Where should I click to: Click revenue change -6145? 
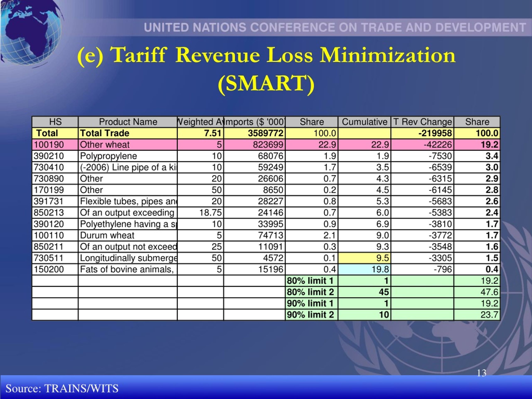pyautogui.click(x=422, y=190)
